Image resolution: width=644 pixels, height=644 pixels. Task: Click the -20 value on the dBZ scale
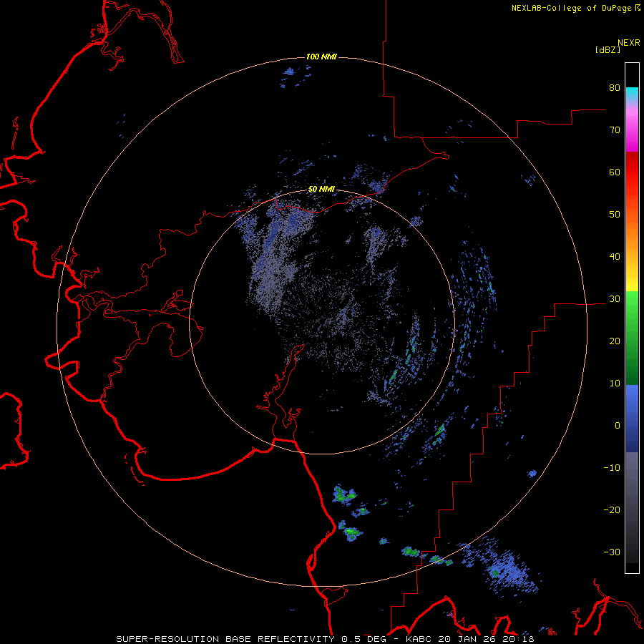(x=612, y=510)
